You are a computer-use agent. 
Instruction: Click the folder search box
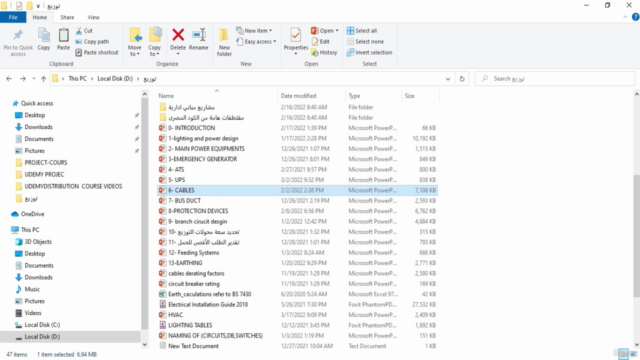click(555, 78)
